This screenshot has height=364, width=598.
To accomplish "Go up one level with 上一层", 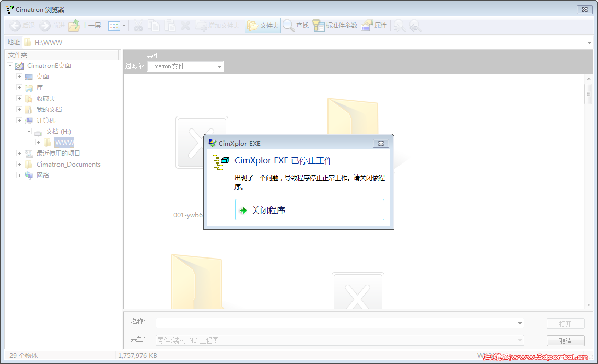I will tap(85, 26).
